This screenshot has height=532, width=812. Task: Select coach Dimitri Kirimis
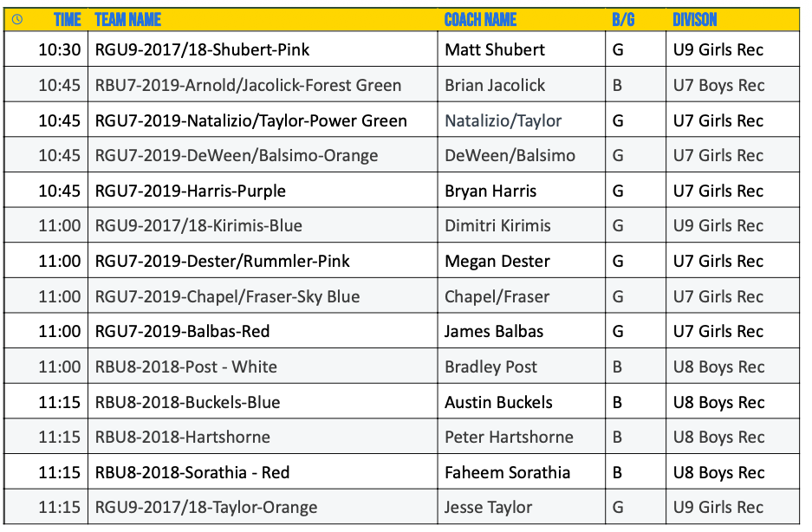click(497, 226)
